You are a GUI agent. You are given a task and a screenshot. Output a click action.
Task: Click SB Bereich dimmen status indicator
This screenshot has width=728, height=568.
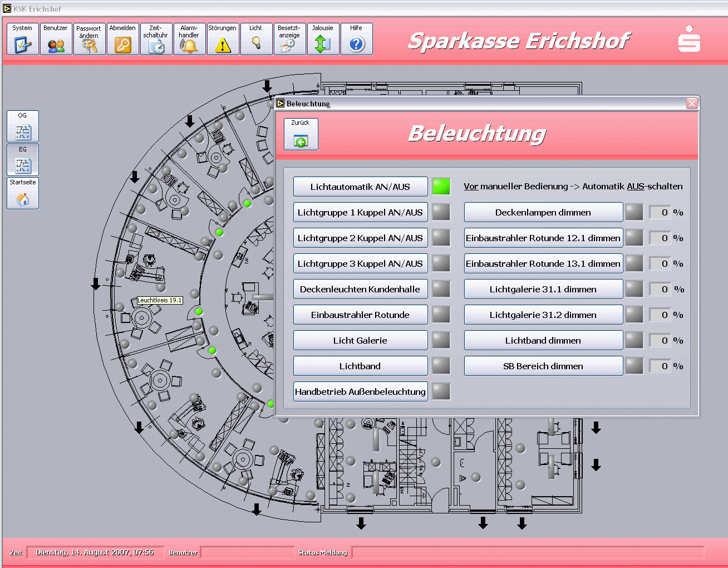point(634,366)
